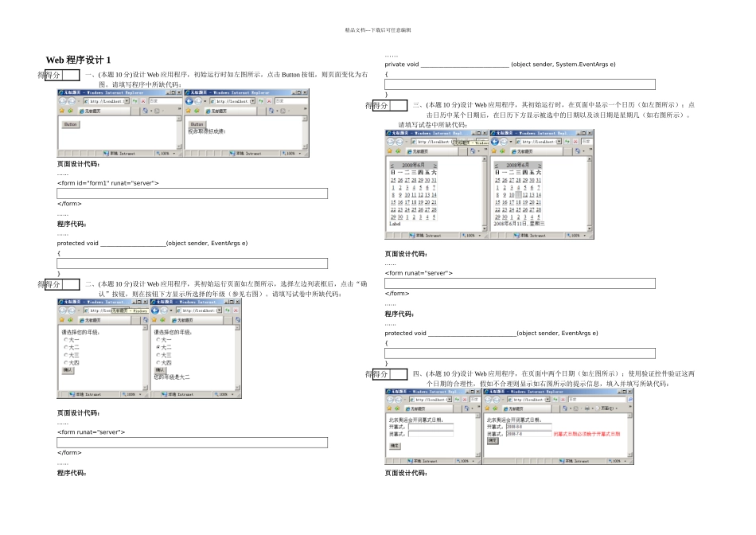This screenshot has width=756, height=535.
Task: Click Button above 祝你取得好成绩 in question 1 right browser
Action: point(197,124)
